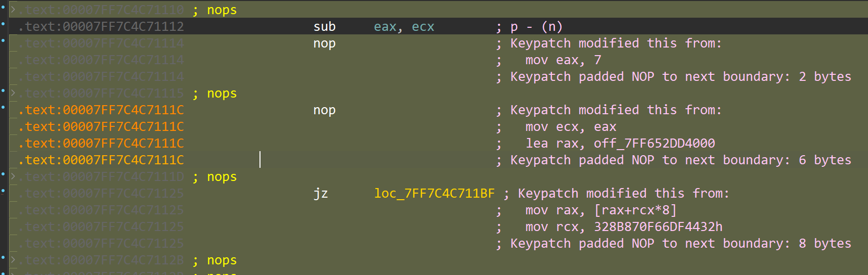Screen dimensions: 868x275
Task: Highlight the eax operand in sub instruction
Action: tap(385, 27)
